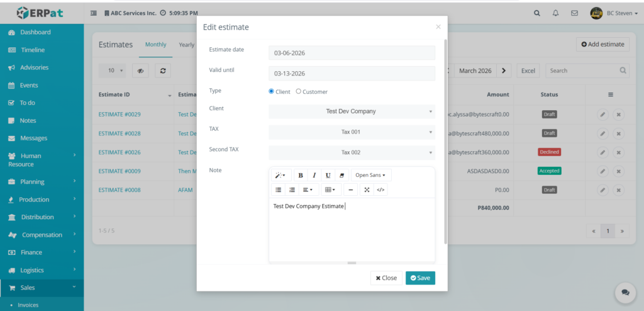This screenshot has height=311, width=644.
Task: Select the Customer type radio button
Action: pos(298,91)
